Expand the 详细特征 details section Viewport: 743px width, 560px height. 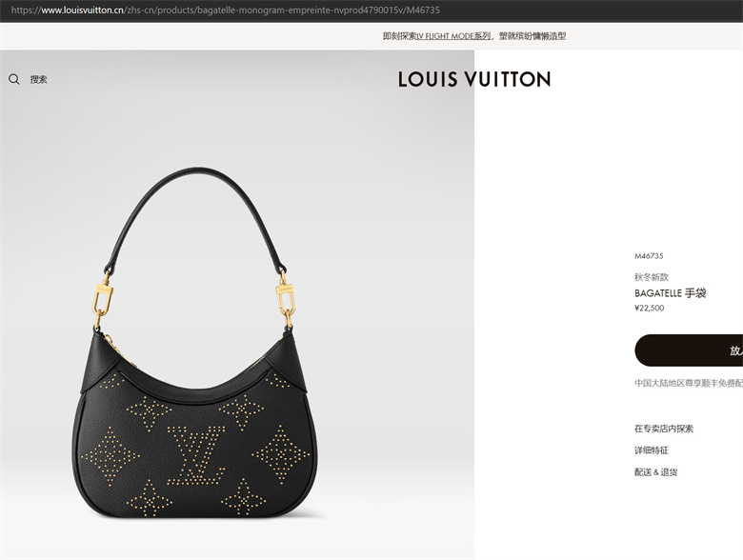(x=651, y=450)
